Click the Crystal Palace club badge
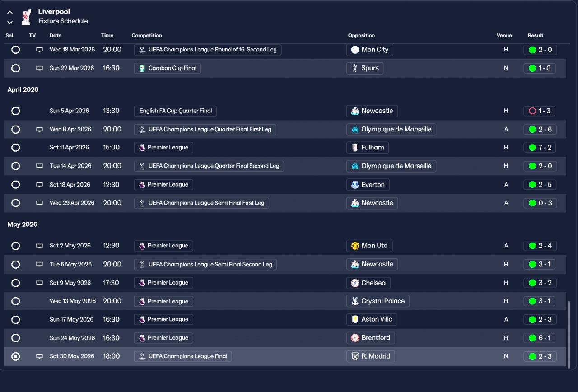Screen dimensions: 578x392 [x=355, y=301]
